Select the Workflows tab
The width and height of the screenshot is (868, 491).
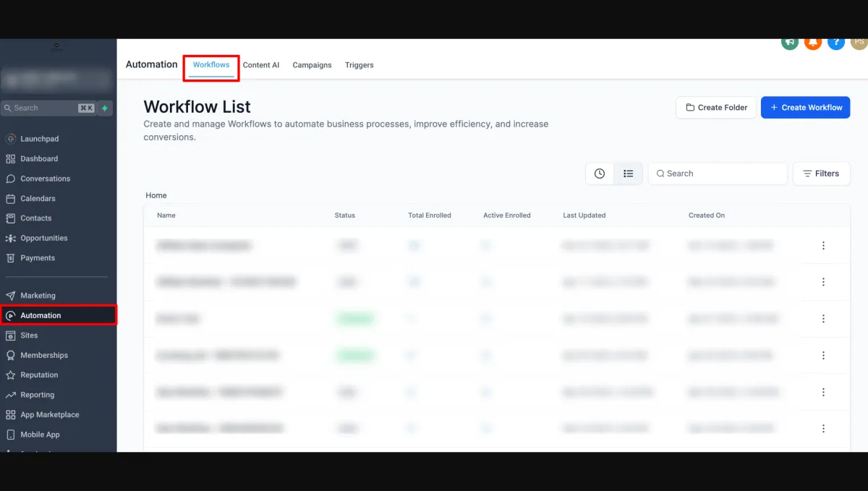click(211, 65)
